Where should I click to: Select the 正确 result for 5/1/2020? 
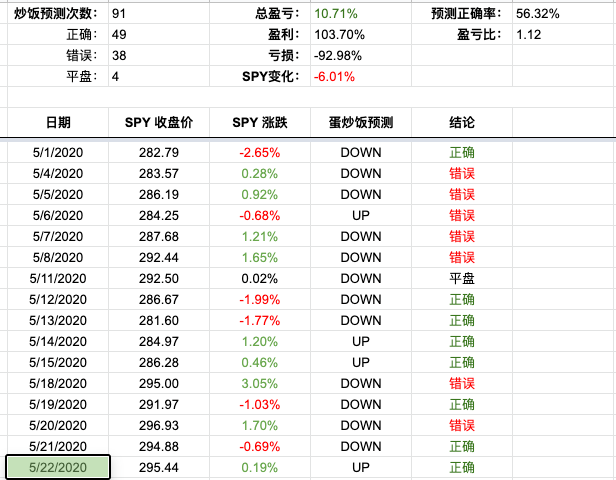click(x=462, y=152)
